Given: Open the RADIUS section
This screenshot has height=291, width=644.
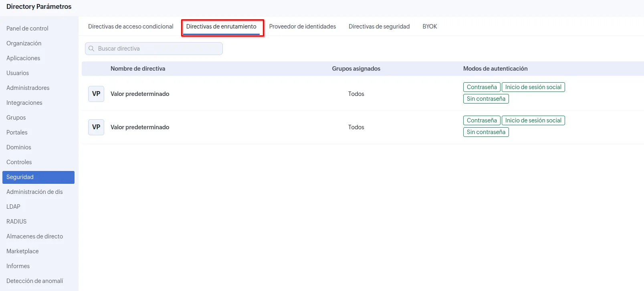Looking at the screenshot, I should pos(16,222).
